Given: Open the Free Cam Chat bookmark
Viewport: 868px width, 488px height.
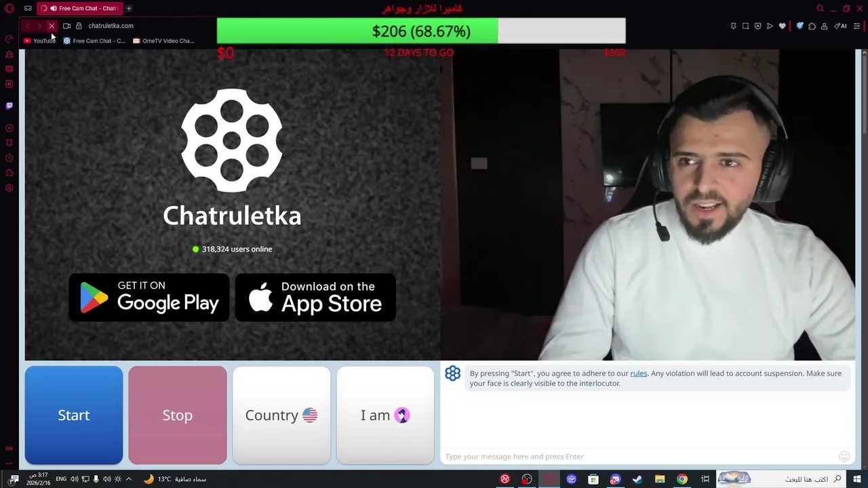Looking at the screenshot, I should pos(94,41).
